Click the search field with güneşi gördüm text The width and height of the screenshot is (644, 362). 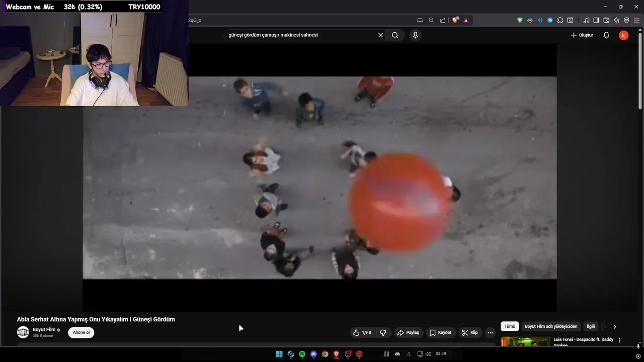(x=302, y=35)
